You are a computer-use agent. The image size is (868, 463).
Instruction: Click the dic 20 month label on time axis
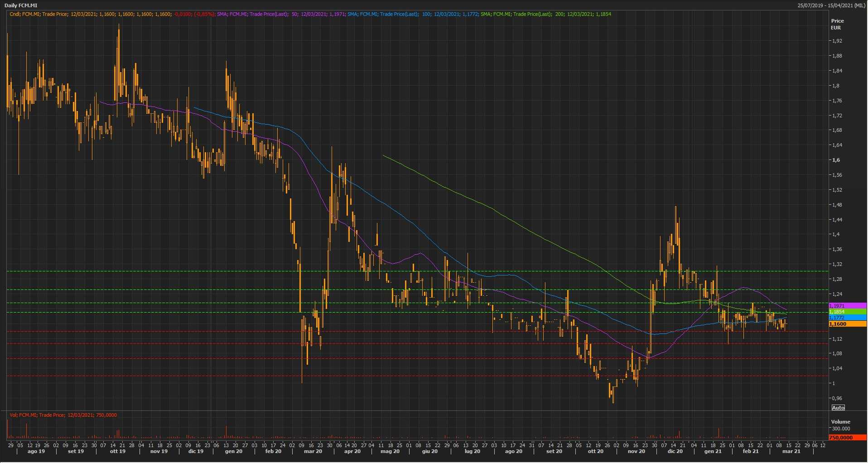[675, 451]
